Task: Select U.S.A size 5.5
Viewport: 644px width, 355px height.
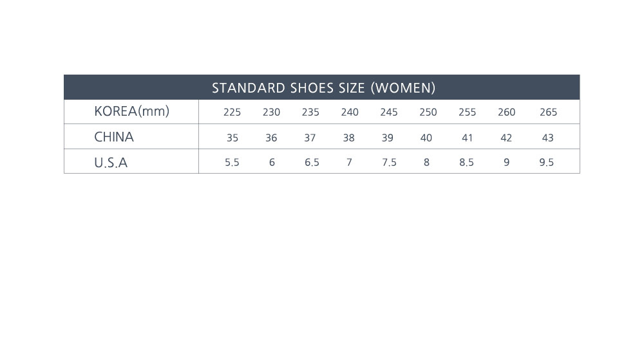Action: [x=232, y=163]
